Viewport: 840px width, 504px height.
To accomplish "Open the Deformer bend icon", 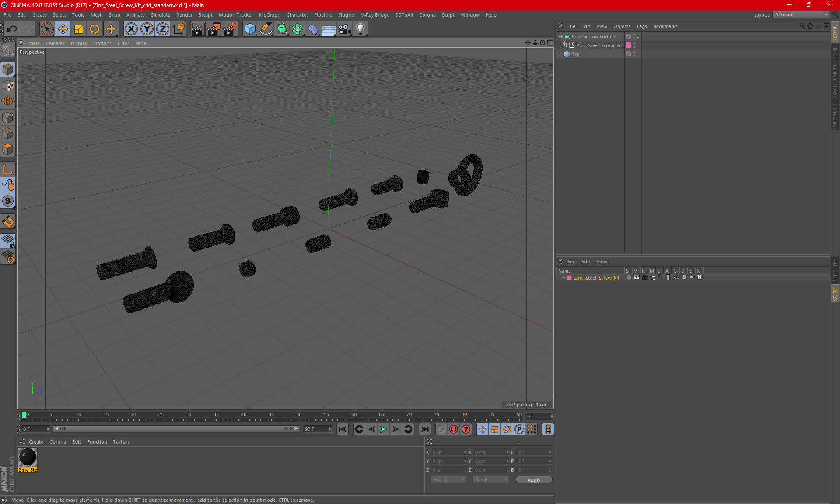I will tap(313, 29).
